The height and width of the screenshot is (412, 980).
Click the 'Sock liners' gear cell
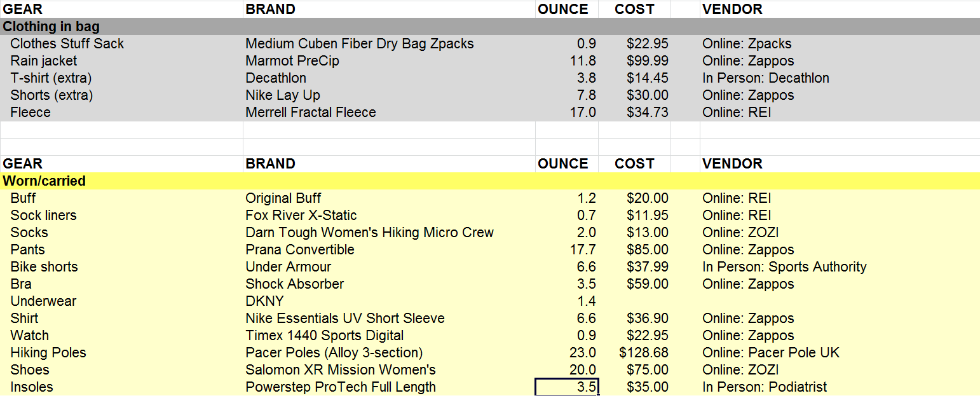(43, 216)
